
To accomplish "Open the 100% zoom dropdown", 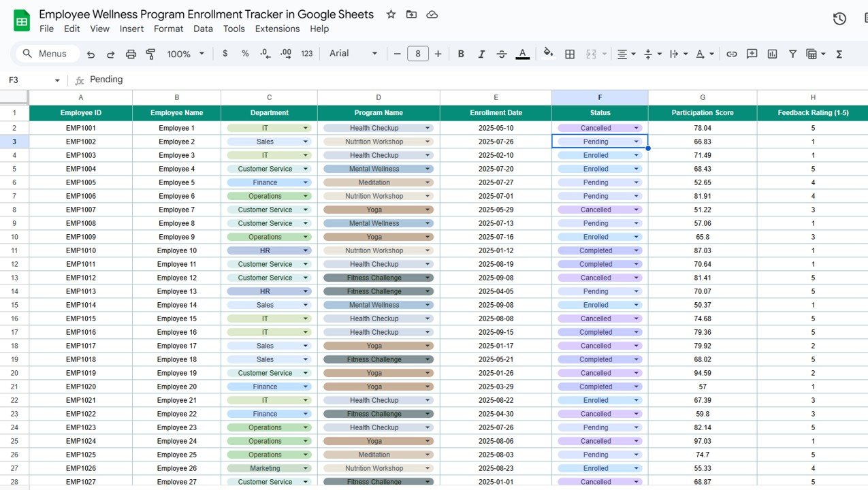I will click(186, 54).
